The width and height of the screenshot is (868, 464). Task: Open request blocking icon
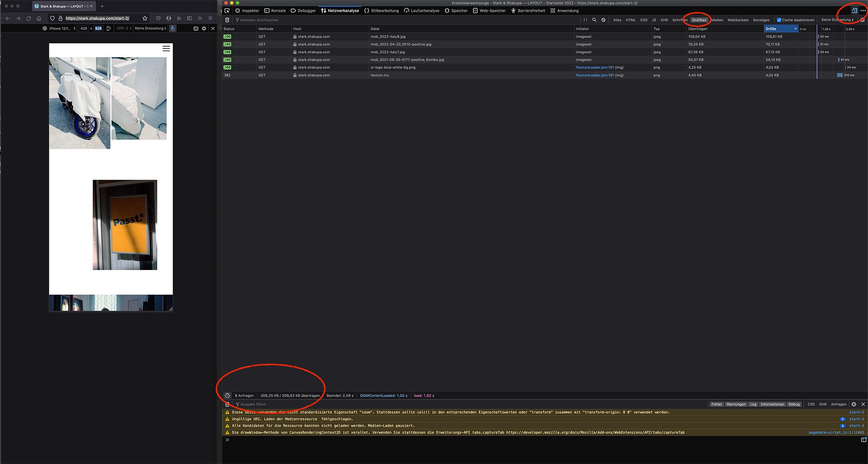604,20
